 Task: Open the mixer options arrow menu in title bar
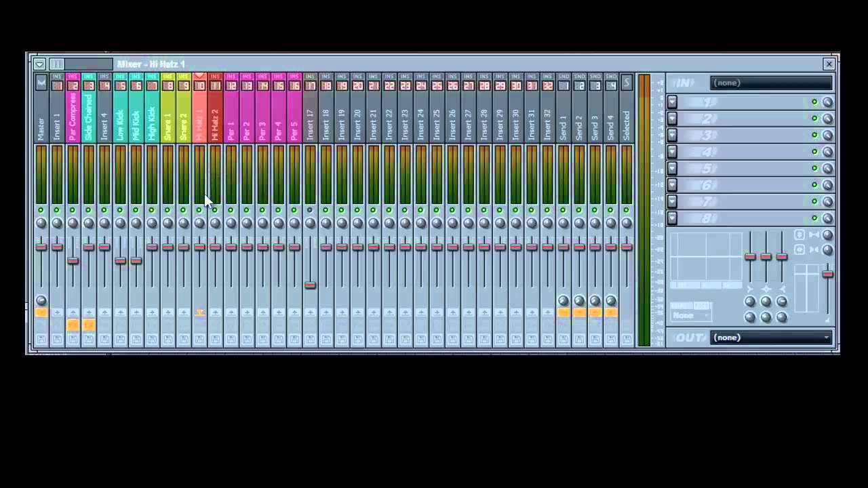pyautogui.click(x=40, y=64)
